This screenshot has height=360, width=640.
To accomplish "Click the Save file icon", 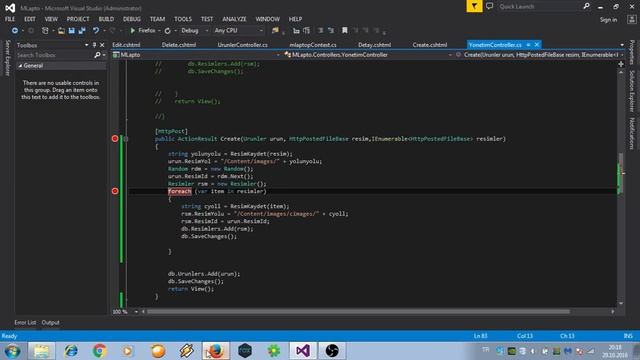I will coord(71,31).
